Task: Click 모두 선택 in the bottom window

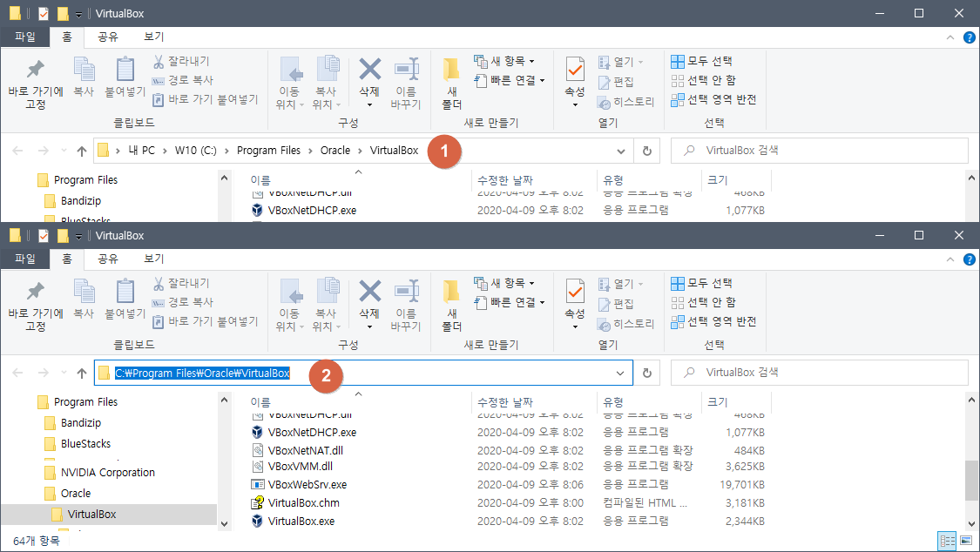Action: click(701, 284)
